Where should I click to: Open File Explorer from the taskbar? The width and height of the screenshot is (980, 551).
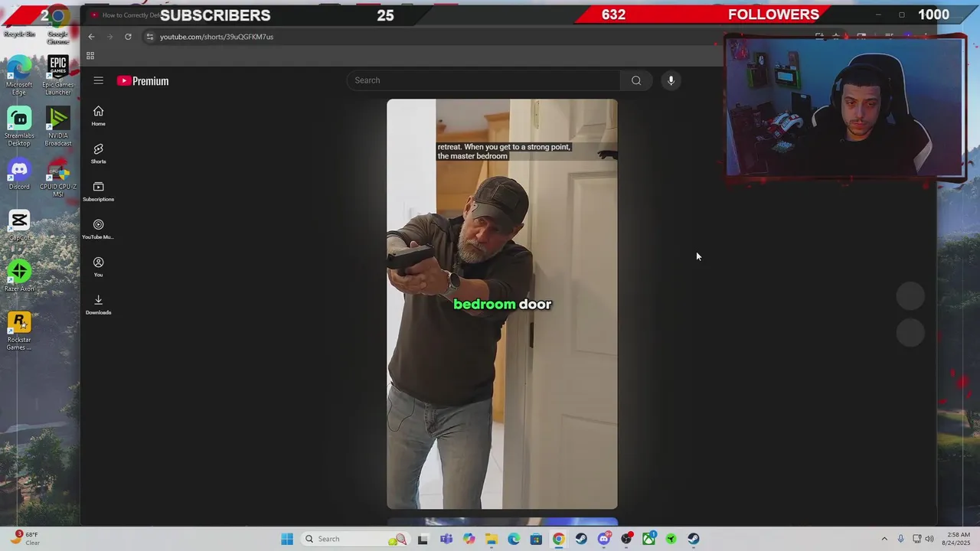point(491,539)
